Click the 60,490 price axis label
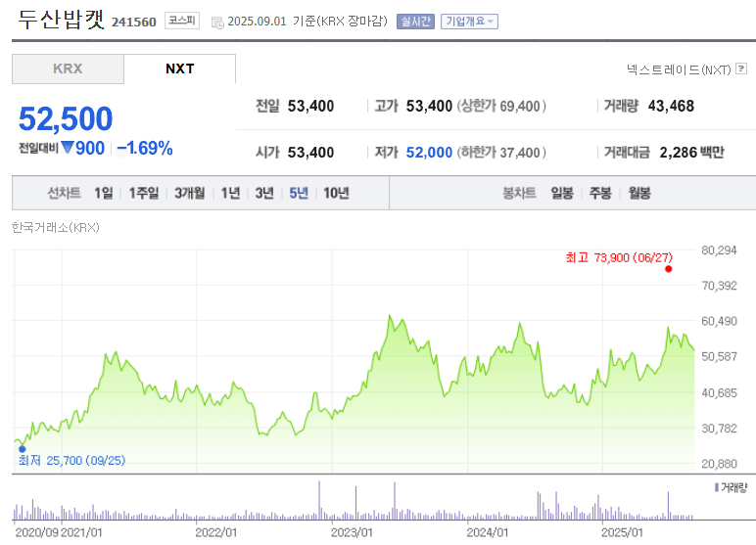Screen dimensions: 756x545 [x=719, y=321]
